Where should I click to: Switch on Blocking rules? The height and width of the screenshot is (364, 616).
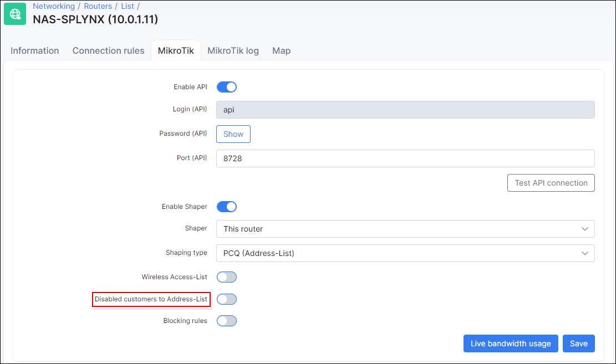click(226, 321)
